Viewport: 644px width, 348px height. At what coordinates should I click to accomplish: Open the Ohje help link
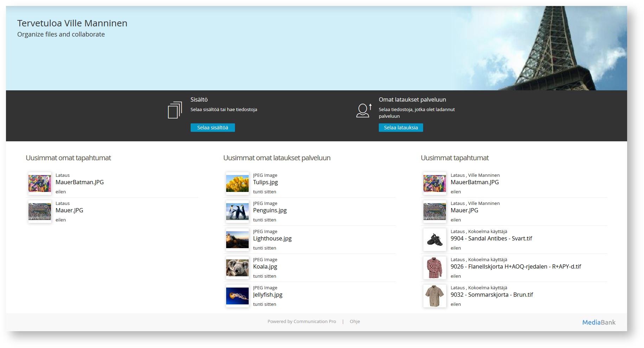[x=355, y=321]
